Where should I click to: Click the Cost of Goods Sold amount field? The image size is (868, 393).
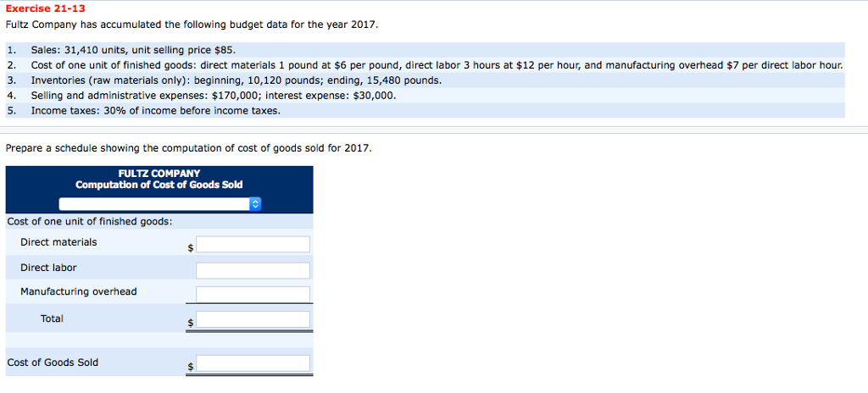pos(253,363)
